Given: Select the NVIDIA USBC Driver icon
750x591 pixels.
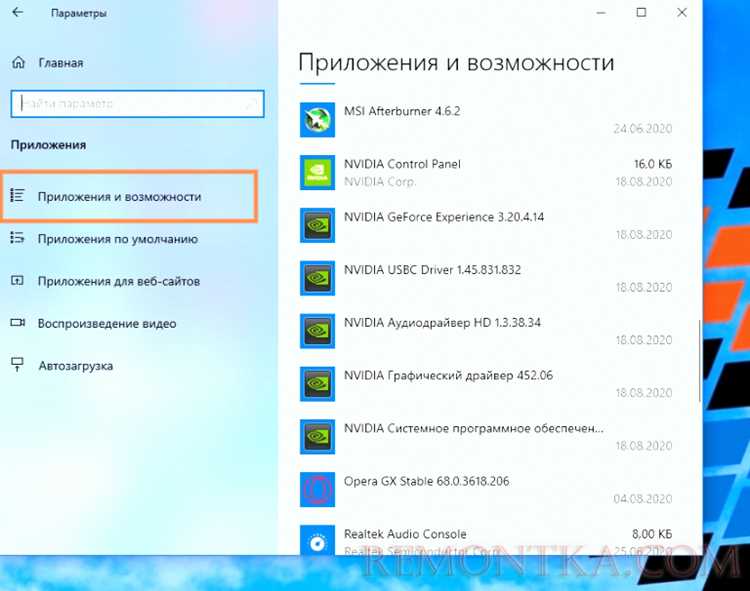Looking at the screenshot, I should [317, 278].
